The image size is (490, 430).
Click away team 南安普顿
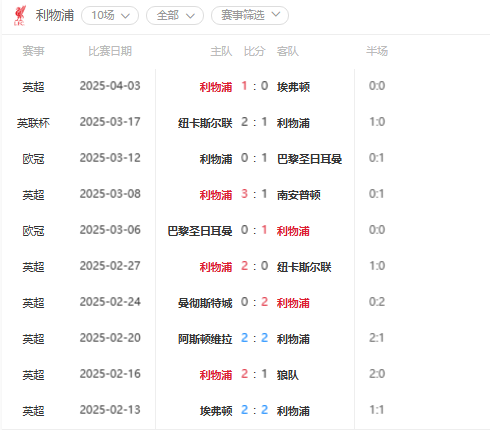point(299,195)
